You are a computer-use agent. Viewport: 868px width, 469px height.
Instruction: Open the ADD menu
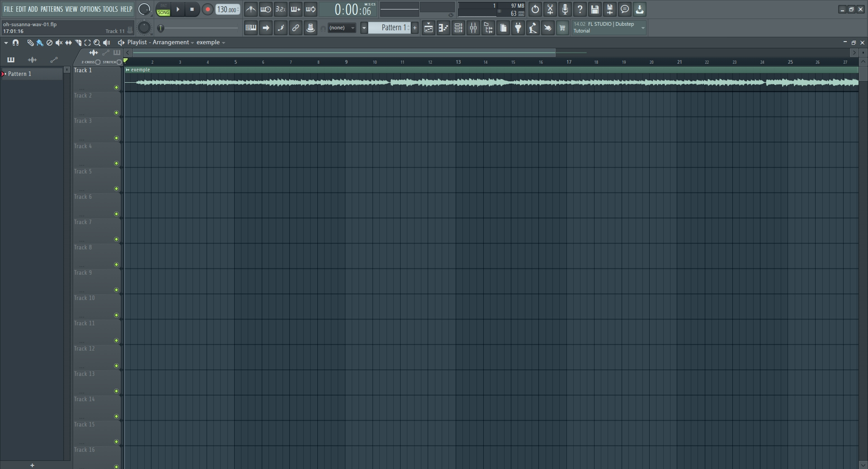[x=33, y=9]
